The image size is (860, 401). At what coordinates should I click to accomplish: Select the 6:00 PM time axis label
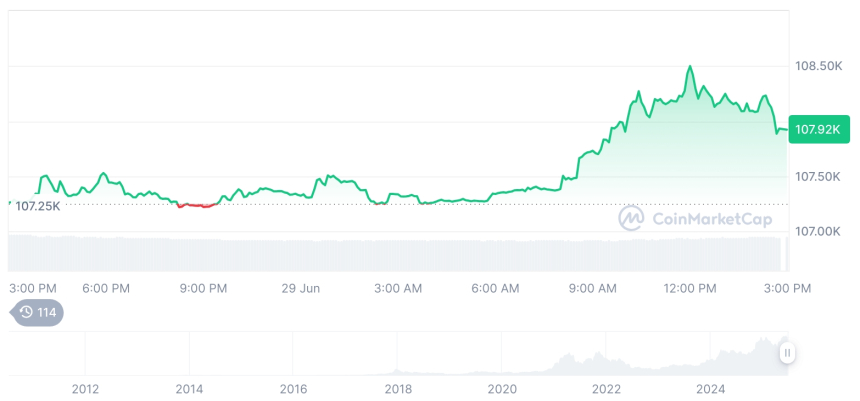tap(106, 288)
